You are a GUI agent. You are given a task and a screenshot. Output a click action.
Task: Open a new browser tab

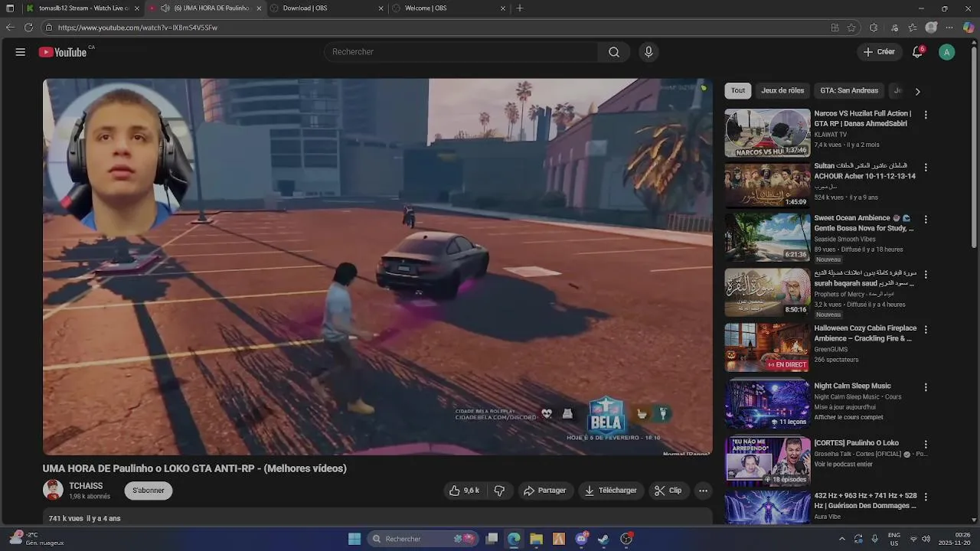(x=520, y=8)
